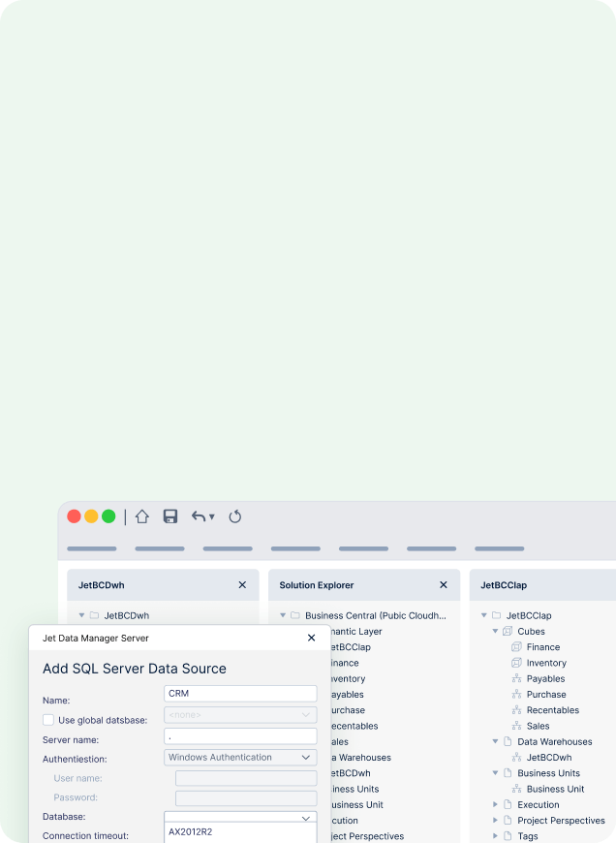The width and height of the screenshot is (616, 843).
Task: Click the Name field containing CRM
Action: click(x=240, y=694)
